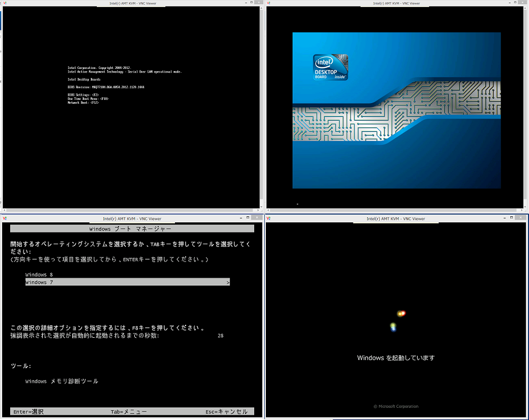Click the Serial Over LAN operational mode line
Screen dimensions: 529x420
125,72
